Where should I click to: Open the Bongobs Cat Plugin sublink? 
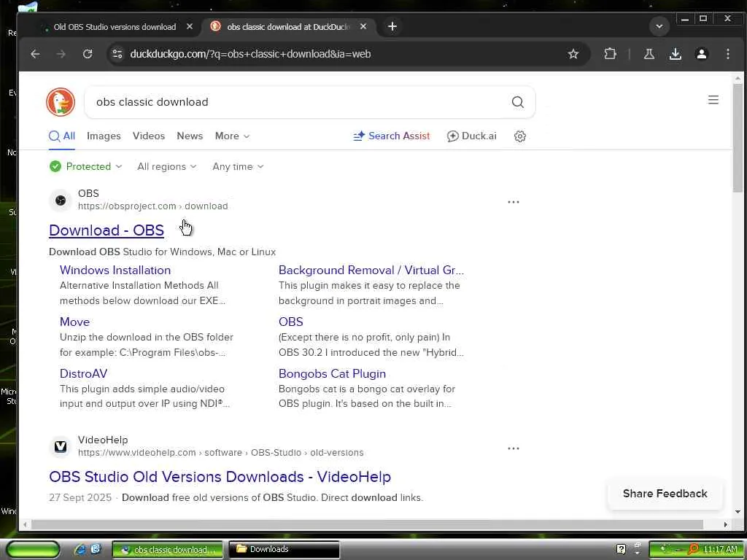[332, 374]
